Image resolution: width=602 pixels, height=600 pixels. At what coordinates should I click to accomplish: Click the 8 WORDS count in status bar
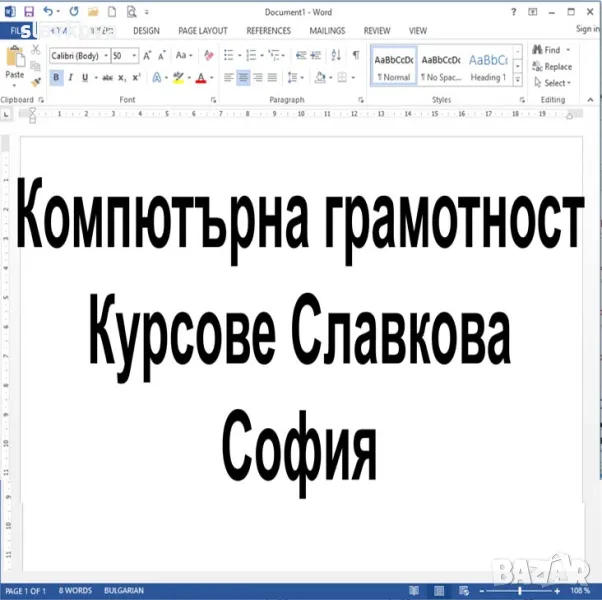click(75, 591)
